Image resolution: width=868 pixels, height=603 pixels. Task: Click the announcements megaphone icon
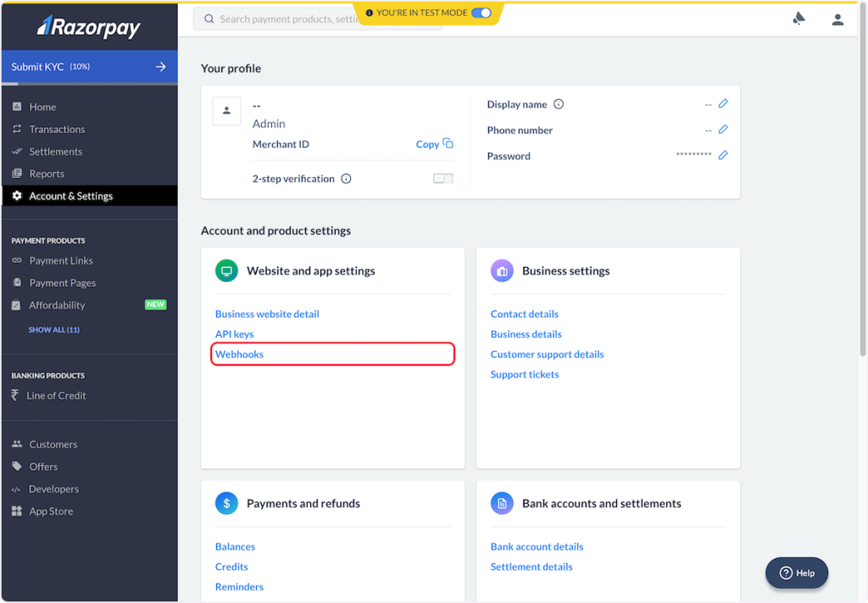798,19
